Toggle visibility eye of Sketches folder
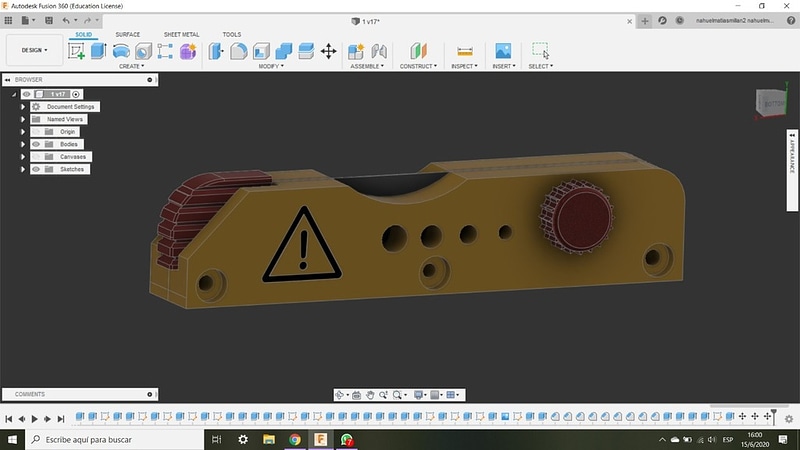This screenshot has height=450, width=800. (x=36, y=169)
